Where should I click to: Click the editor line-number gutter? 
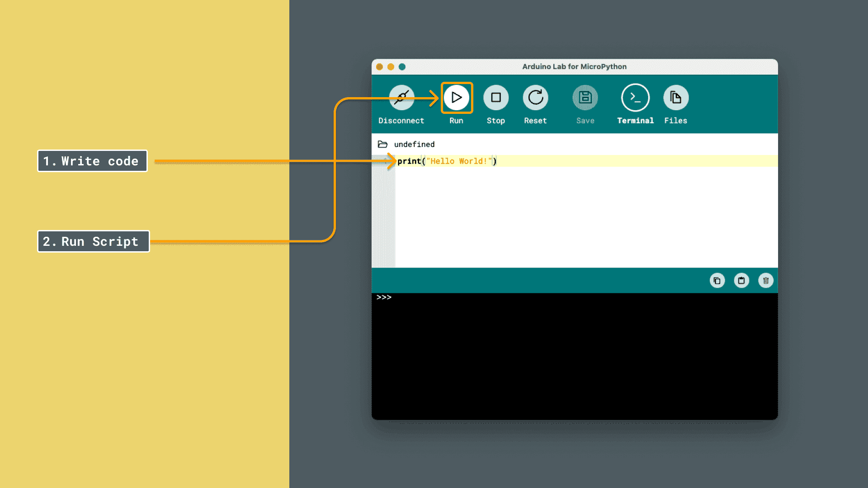click(x=383, y=212)
